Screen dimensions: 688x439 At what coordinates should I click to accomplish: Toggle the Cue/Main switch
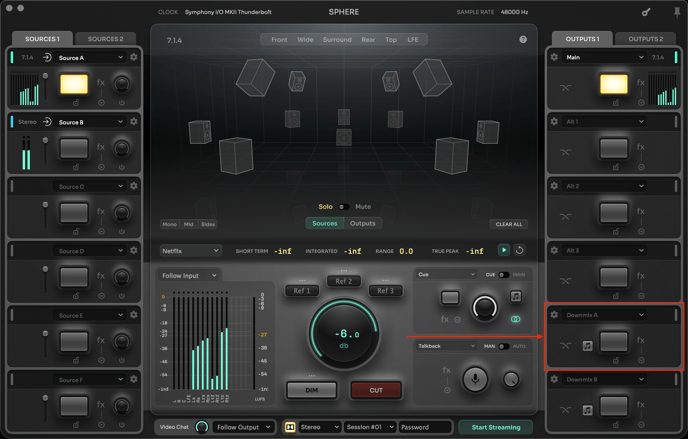point(503,275)
